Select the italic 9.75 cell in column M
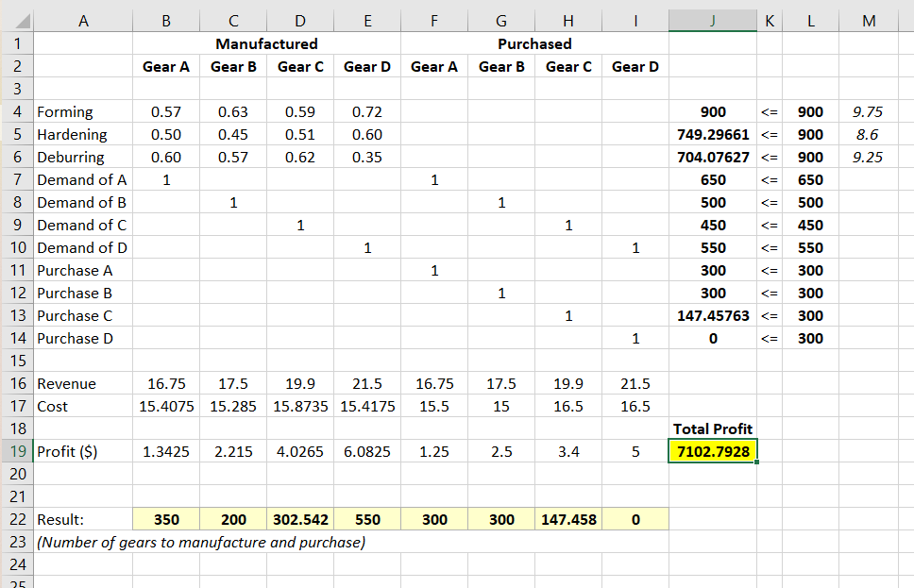 867,111
